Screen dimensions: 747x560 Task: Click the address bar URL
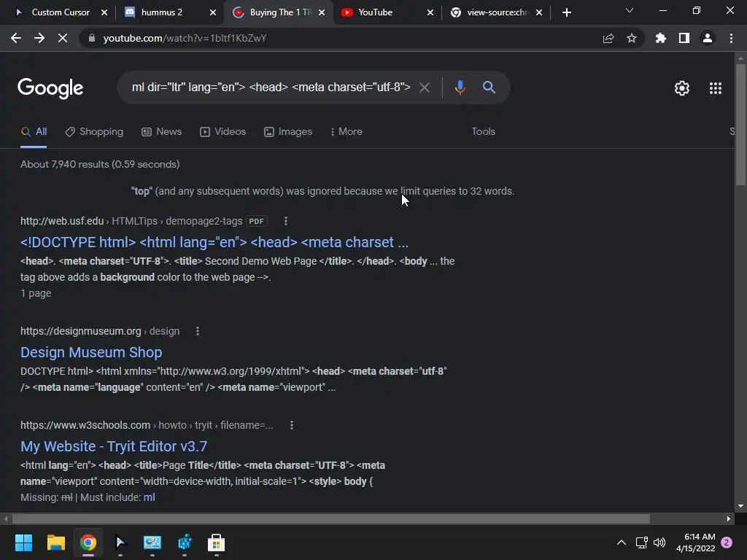pos(185,38)
